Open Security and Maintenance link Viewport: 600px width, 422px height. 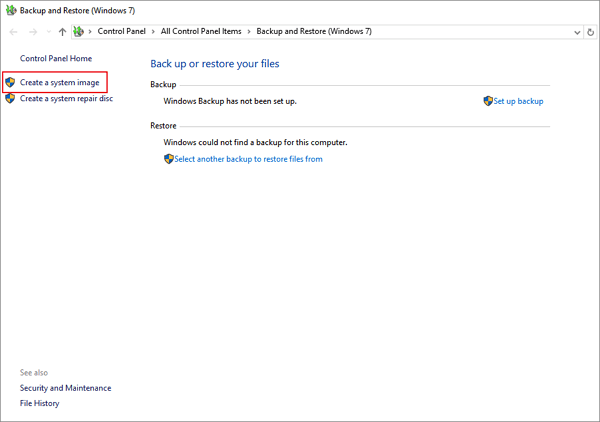65,388
